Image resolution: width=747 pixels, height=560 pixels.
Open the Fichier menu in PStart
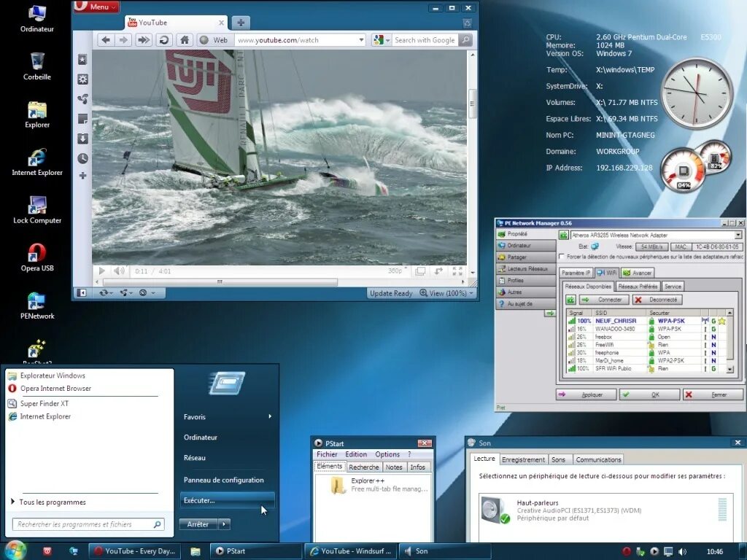(327, 454)
